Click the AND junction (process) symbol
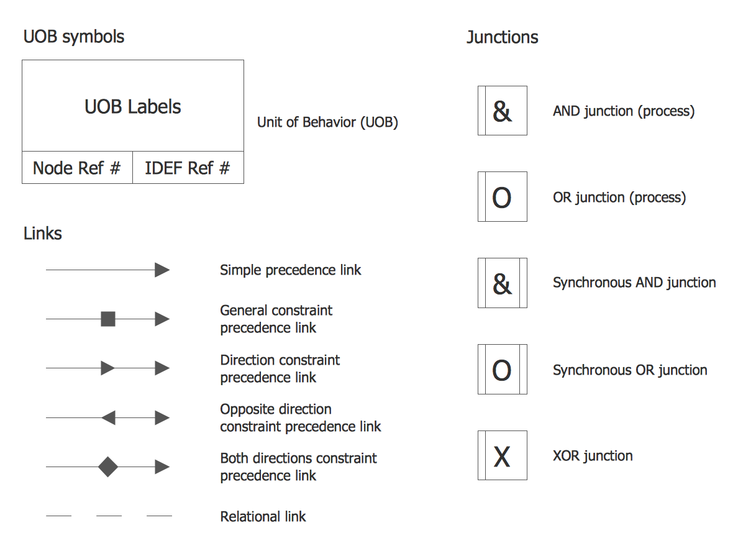 pyautogui.click(x=502, y=111)
